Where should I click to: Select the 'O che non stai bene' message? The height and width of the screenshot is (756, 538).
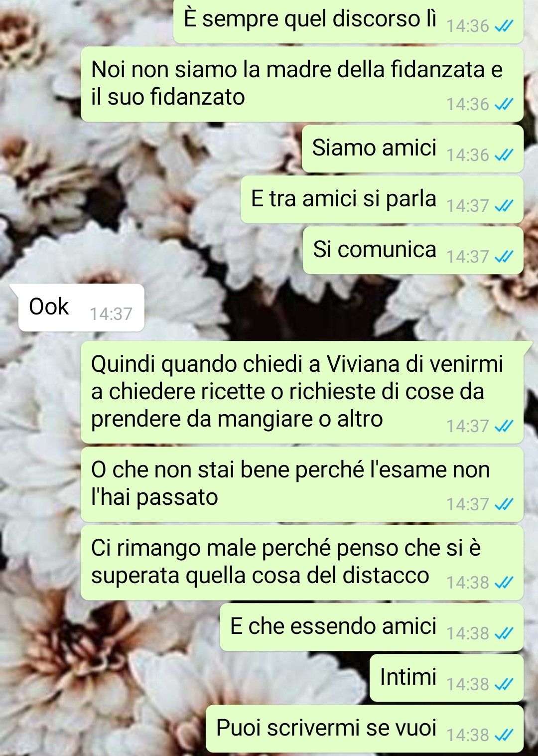[x=302, y=484]
